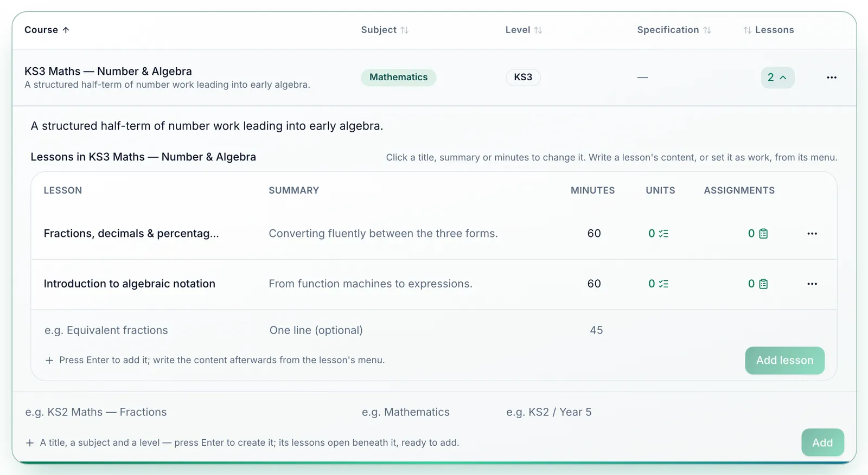This screenshot has height=475, width=868.
Task: Click the Add course button
Action: (x=822, y=442)
